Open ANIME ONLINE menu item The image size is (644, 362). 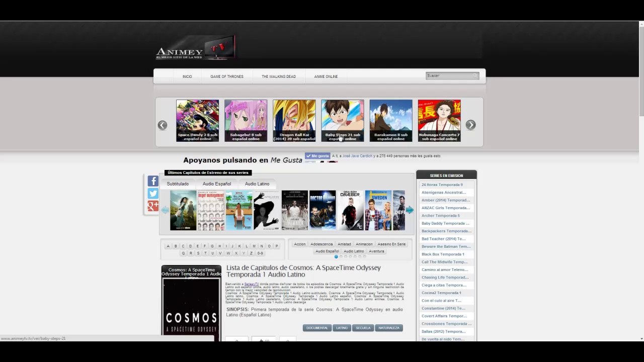326,76
